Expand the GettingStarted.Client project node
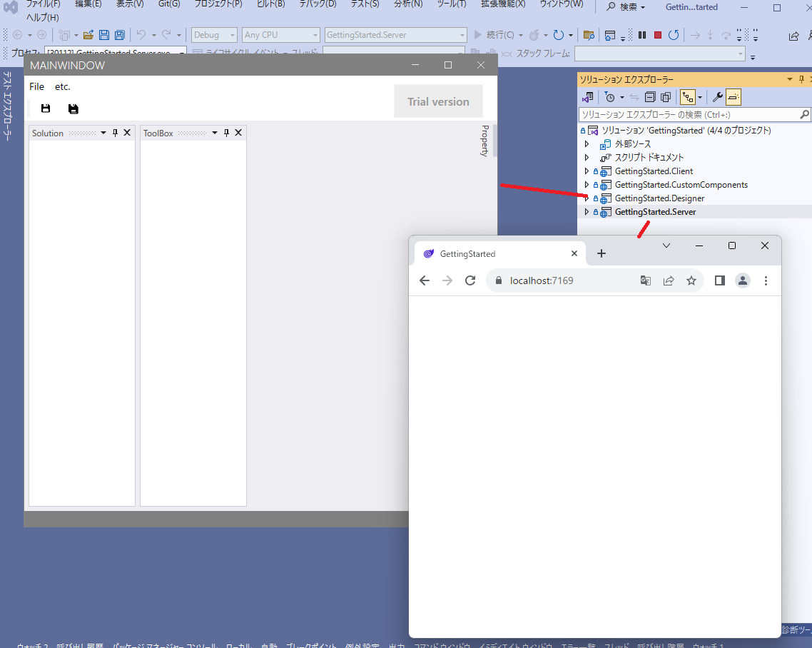Image resolution: width=812 pixels, height=648 pixels. pyautogui.click(x=586, y=171)
